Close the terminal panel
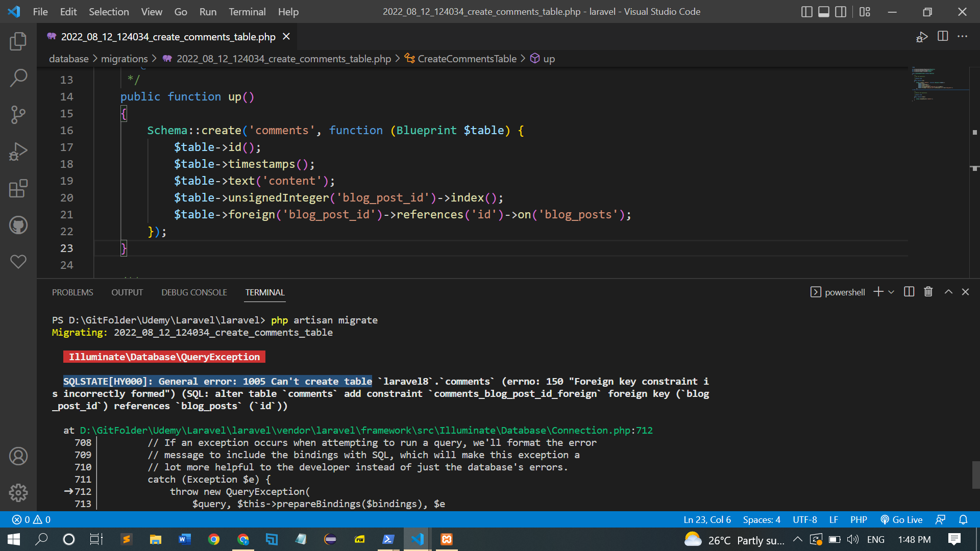The width and height of the screenshot is (980, 551). pyautogui.click(x=965, y=292)
